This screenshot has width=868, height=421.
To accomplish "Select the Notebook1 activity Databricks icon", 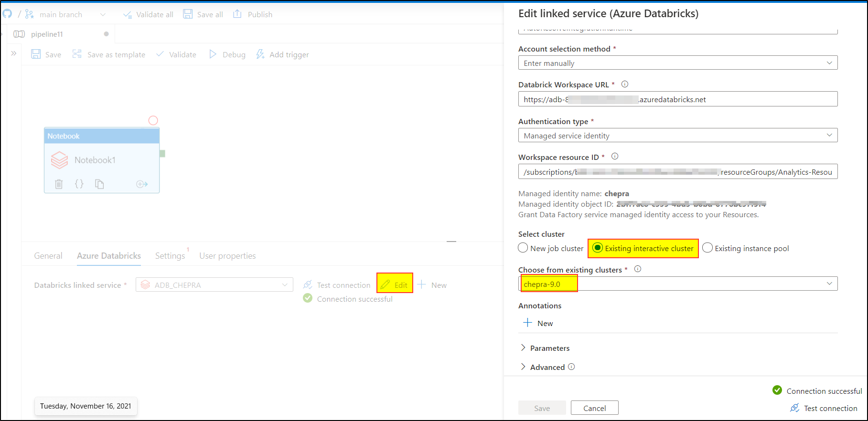I will point(59,160).
